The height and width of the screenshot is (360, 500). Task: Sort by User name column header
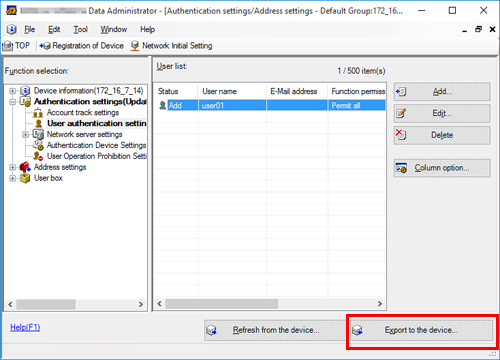(x=232, y=91)
